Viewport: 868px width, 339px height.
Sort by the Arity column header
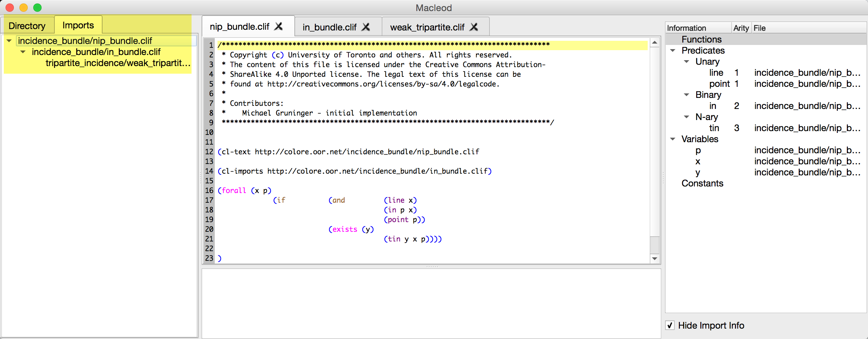point(741,28)
